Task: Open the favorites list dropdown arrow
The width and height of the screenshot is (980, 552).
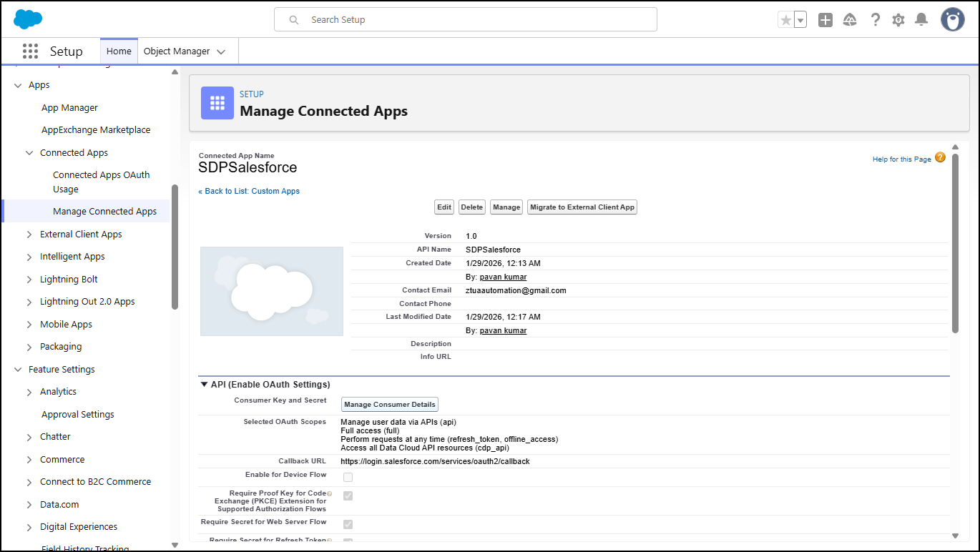Action: pyautogui.click(x=800, y=20)
